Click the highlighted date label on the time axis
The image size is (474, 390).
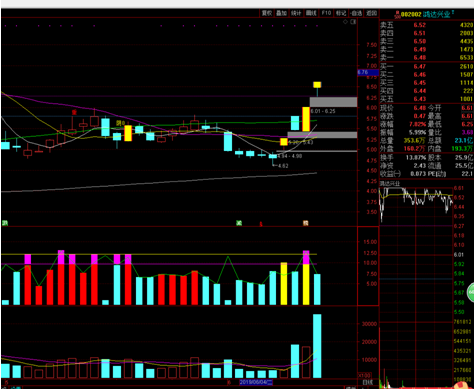[256, 382]
